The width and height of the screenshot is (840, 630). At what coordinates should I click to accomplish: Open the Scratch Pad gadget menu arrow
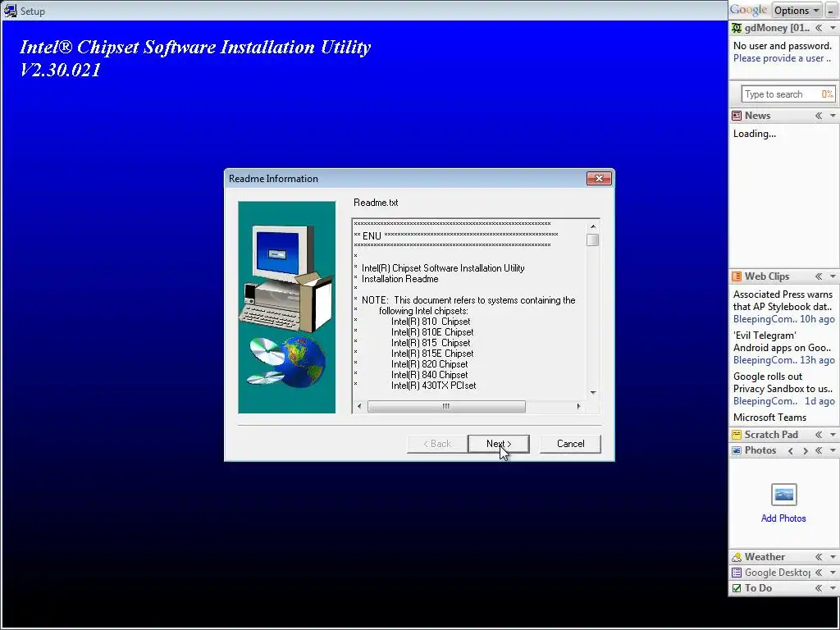click(x=833, y=435)
